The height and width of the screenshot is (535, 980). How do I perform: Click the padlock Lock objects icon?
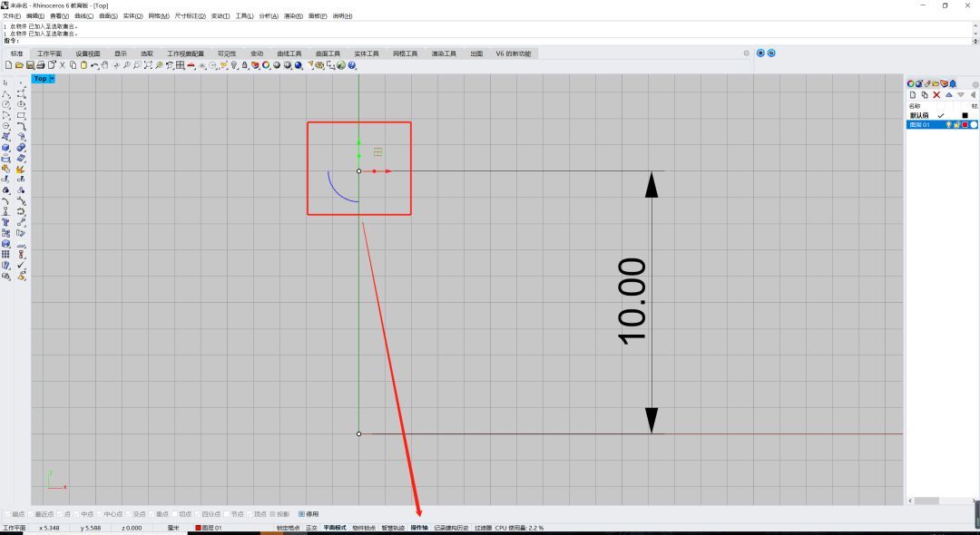pos(244,65)
